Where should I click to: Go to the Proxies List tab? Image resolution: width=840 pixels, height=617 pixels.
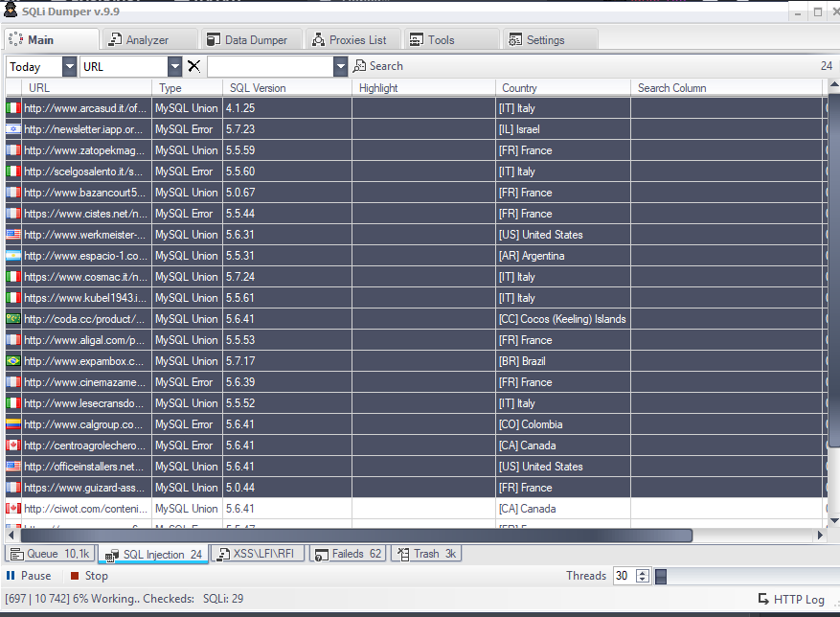353,39
